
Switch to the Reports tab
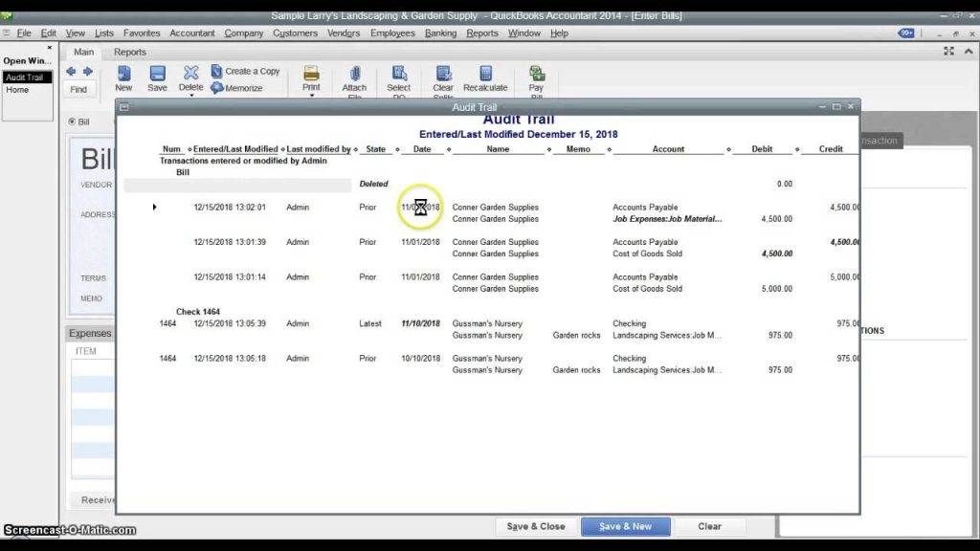[x=130, y=52]
